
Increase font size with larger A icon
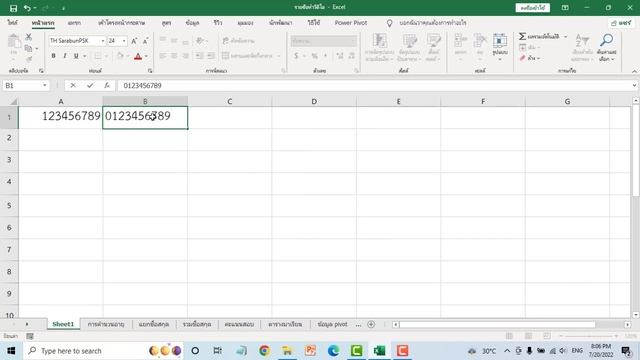pos(134,41)
